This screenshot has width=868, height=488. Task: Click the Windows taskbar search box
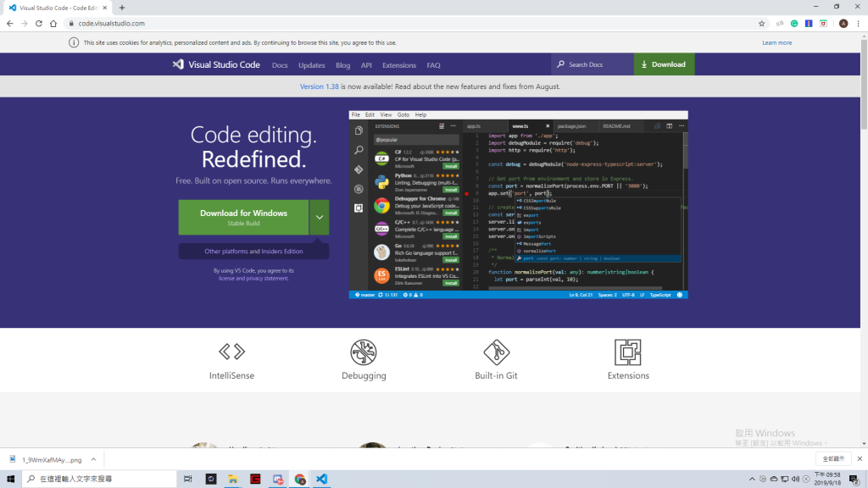coord(100,479)
